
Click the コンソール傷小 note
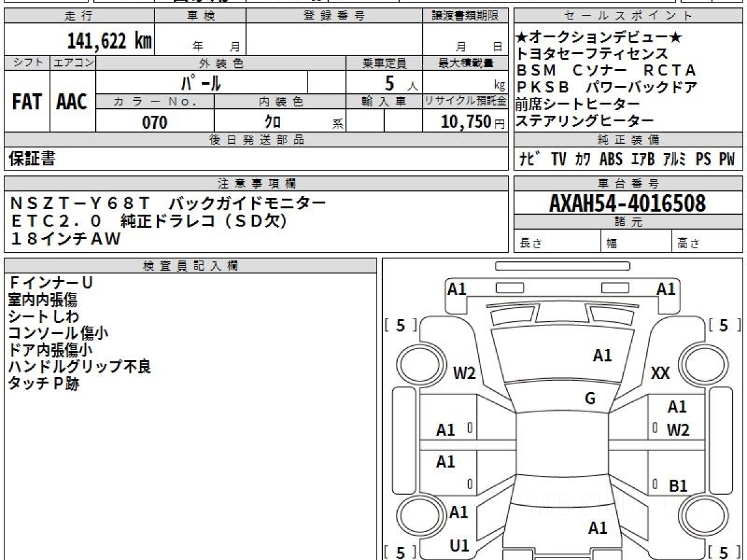59,334
